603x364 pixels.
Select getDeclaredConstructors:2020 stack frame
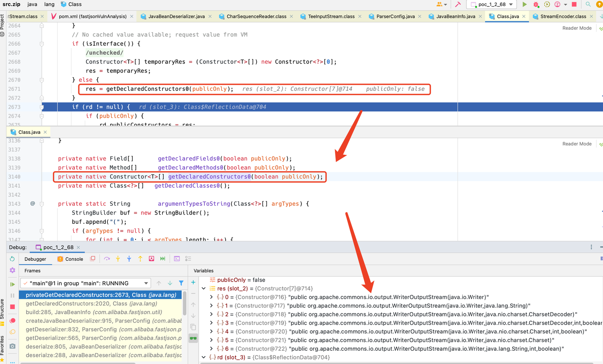click(x=101, y=303)
